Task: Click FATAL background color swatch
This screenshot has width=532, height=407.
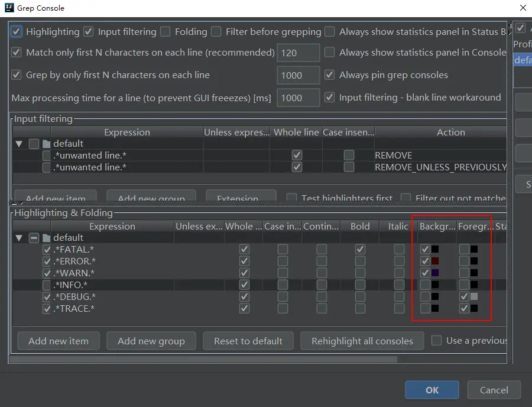Action: (435, 250)
